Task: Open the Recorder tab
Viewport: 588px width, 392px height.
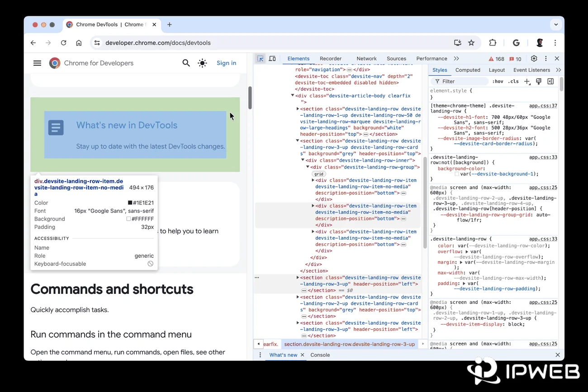Action: 331,58
